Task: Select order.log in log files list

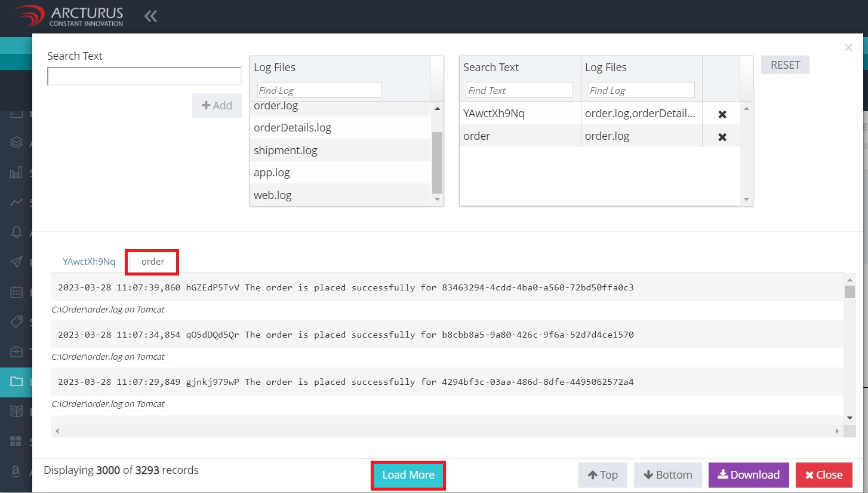Action: click(x=340, y=108)
